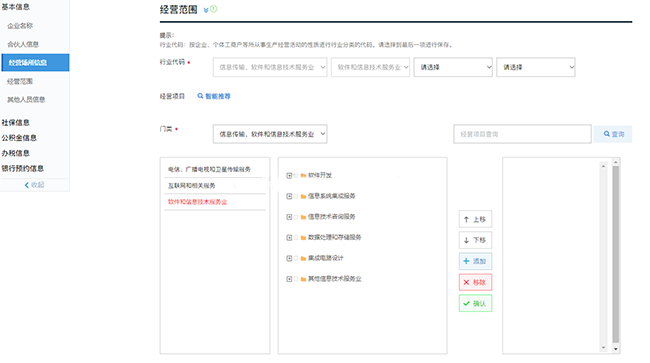The width and height of the screenshot is (650, 363).
Task: Go to 经营范围 in sidebar
Action: pos(20,81)
